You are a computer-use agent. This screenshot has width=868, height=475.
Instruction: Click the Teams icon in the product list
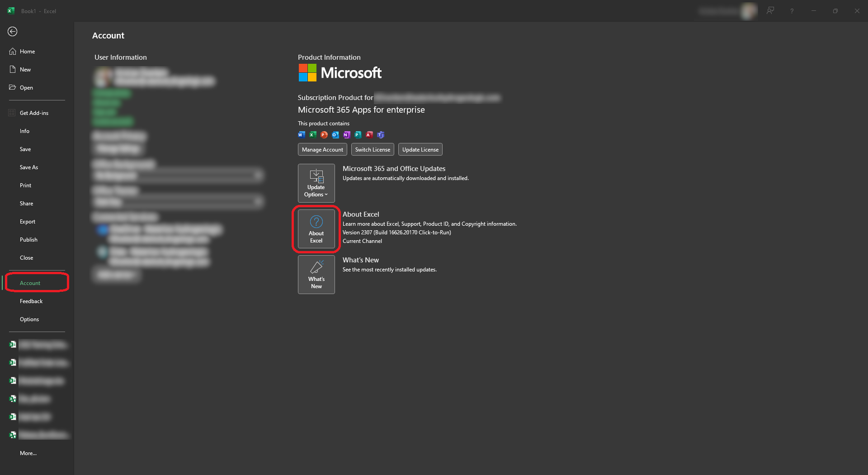point(381,134)
